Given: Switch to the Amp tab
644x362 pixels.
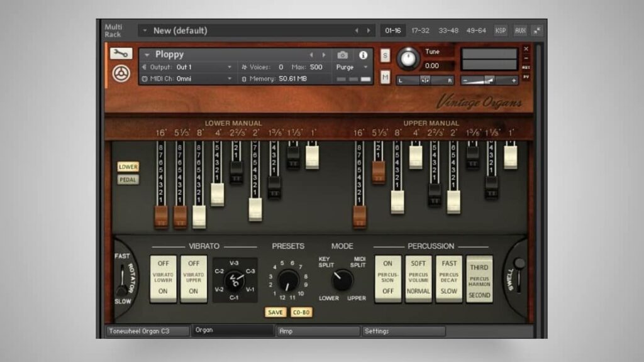Looking at the screenshot, I should click(318, 331).
